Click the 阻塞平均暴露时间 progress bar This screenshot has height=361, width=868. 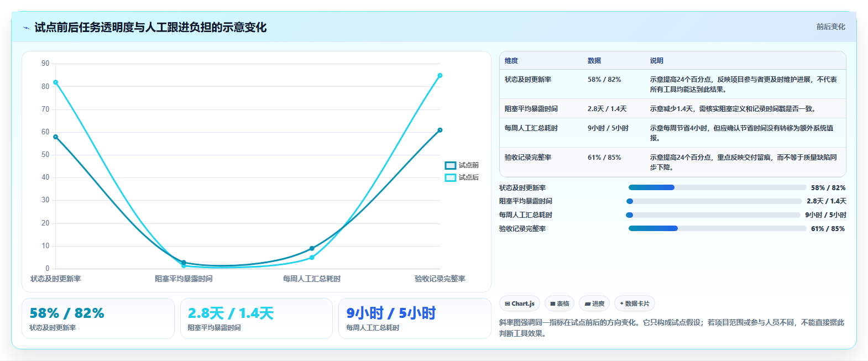tap(714, 201)
